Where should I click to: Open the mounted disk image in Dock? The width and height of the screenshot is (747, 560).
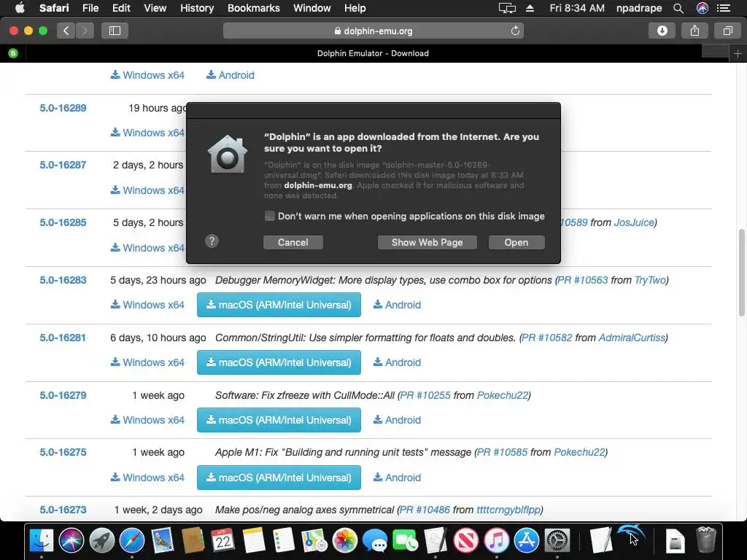pyautogui.click(x=675, y=542)
